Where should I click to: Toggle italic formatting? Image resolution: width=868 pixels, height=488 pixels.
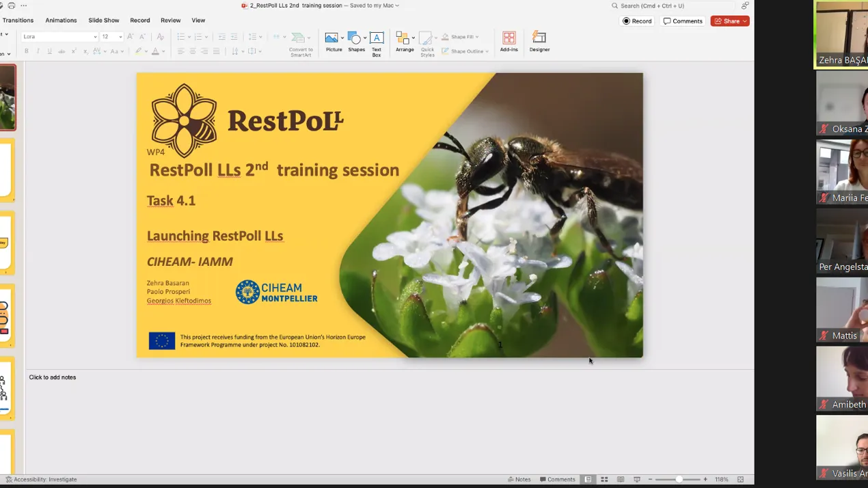38,51
